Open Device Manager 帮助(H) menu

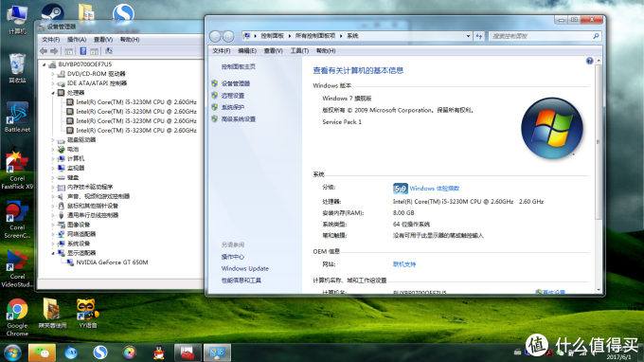(x=130, y=40)
